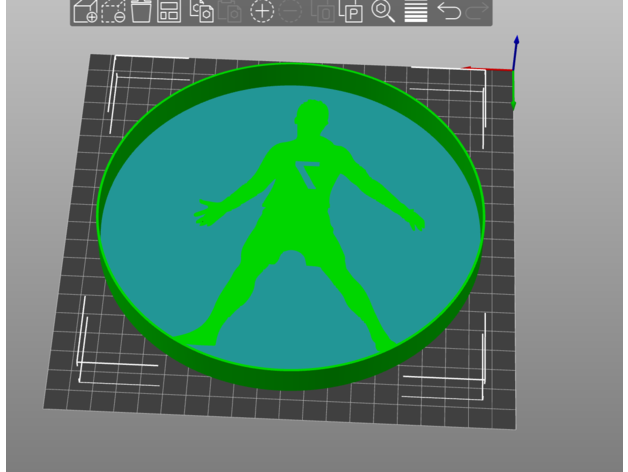
Task: Remove an instance with the minus icon
Action: [291, 12]
